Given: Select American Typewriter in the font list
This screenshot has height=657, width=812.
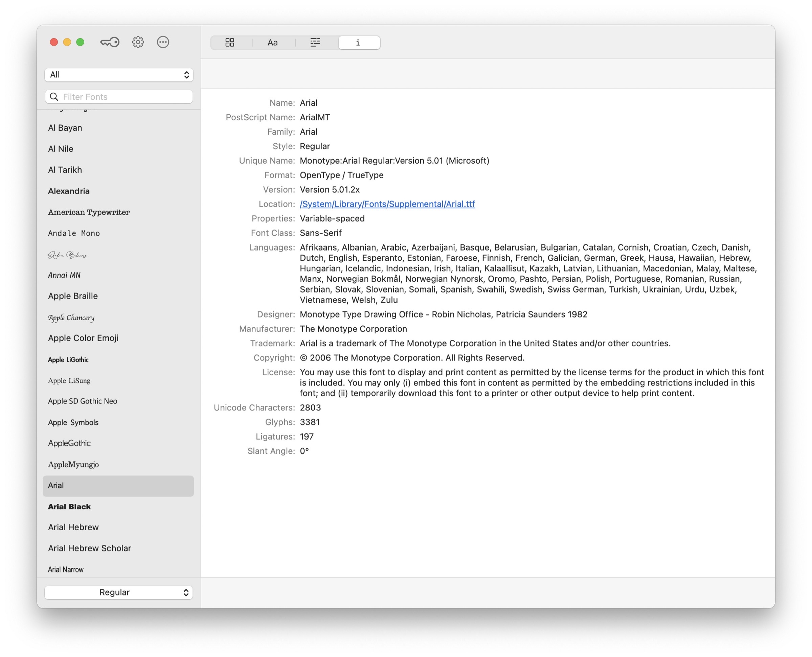Looking at the screenshot, I should point(89,212).
